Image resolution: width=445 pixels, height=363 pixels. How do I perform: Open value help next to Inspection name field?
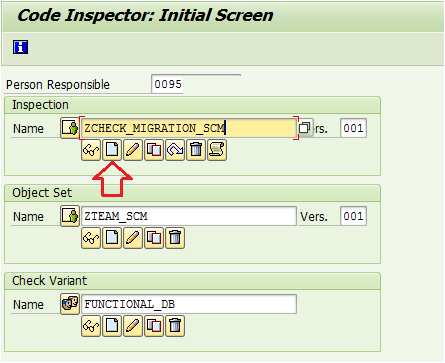(x=305, y=128)
